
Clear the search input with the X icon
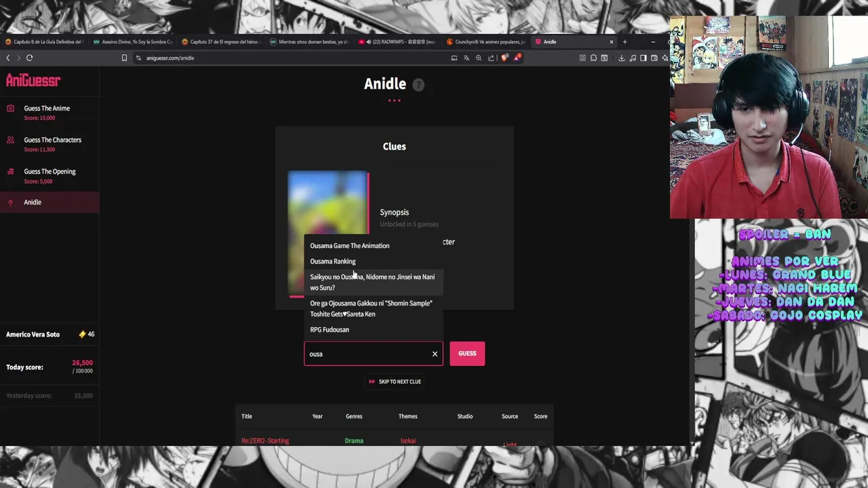[x=435, y=354]
